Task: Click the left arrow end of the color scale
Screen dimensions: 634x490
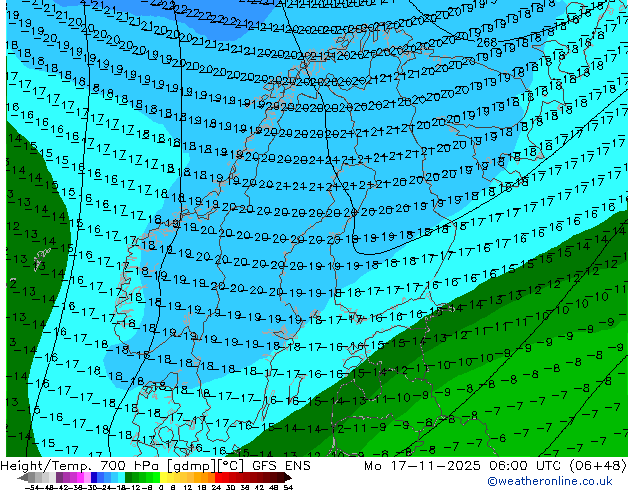Action: (x=23, y=478)
